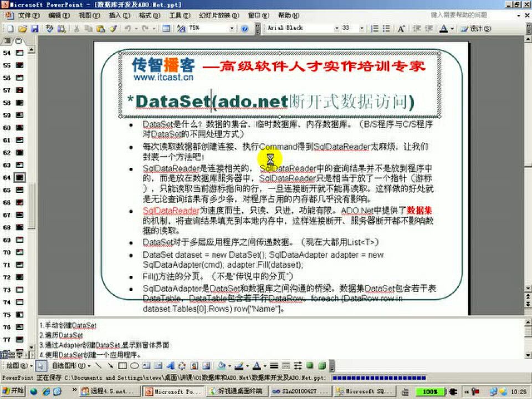Click the Cut scissors icon
Image resolution: width=532 pixels, height=399 pixels.
tap(76, 28)
